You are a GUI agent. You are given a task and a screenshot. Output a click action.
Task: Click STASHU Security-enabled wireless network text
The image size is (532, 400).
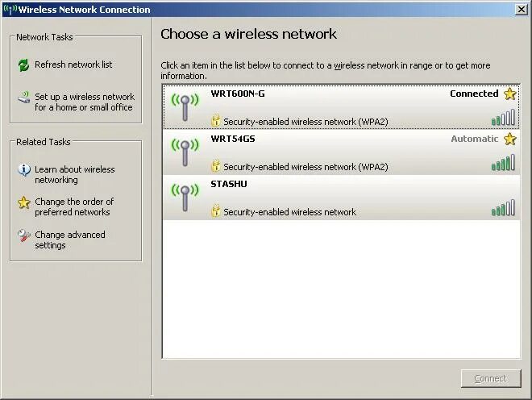(289, 212)
